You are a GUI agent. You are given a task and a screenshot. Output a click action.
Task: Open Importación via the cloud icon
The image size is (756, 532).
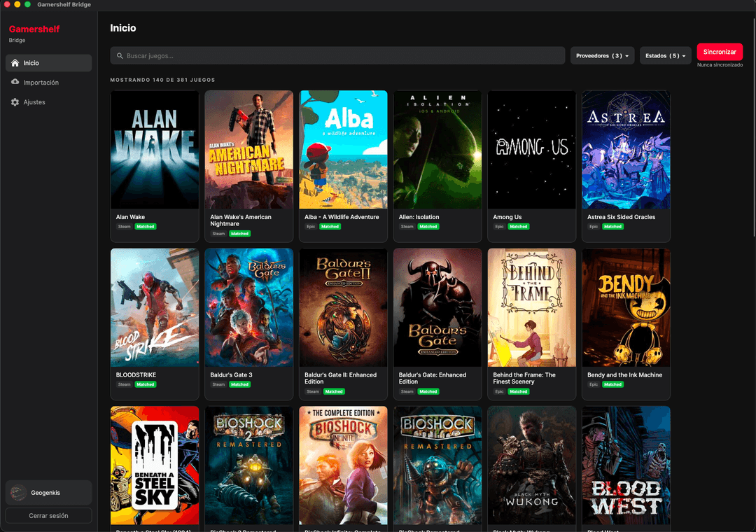pyautogui.click(x=16, y=82)
